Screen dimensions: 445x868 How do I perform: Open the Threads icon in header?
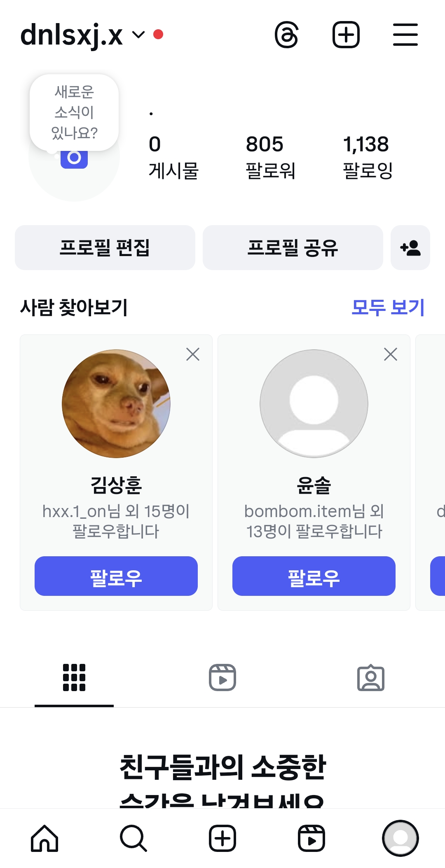[x=286, y=35]
